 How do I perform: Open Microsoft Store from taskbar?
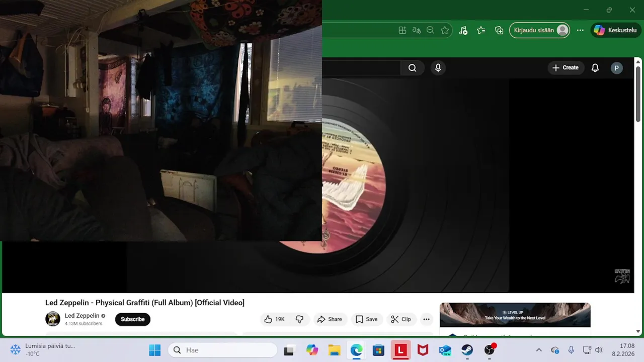[x=378, y=350]
